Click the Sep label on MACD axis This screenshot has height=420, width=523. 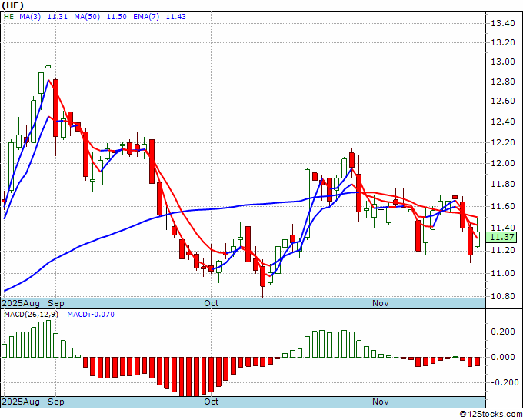pyautogui.click(x=55, y=402)
